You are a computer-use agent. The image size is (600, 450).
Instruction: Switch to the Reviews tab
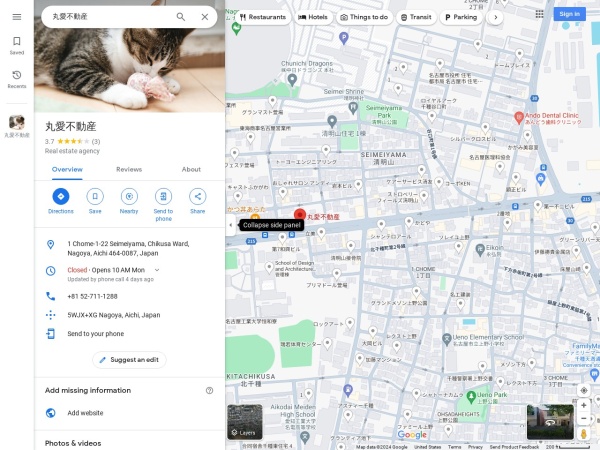coord(129,170)
